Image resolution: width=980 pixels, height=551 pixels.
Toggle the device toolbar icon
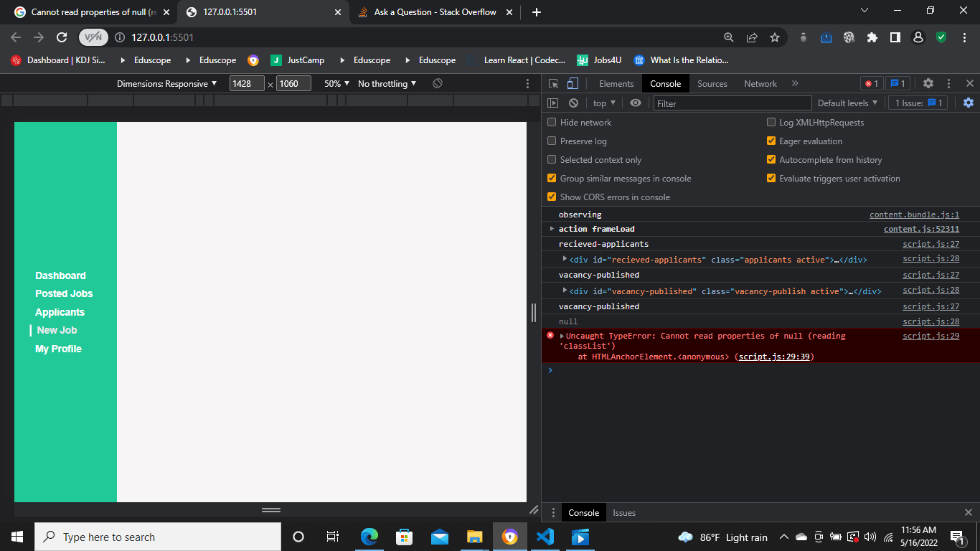pyautogui.click(x=573, y=84)
